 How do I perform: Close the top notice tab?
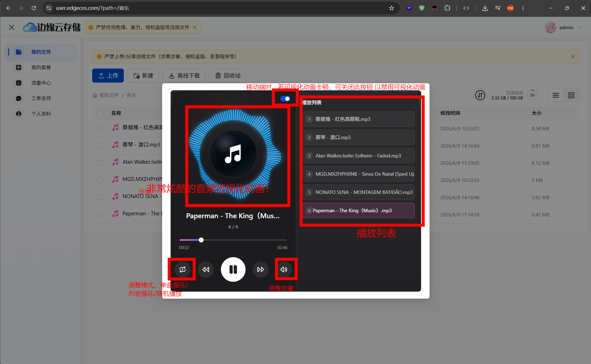(x=195, y=27)
